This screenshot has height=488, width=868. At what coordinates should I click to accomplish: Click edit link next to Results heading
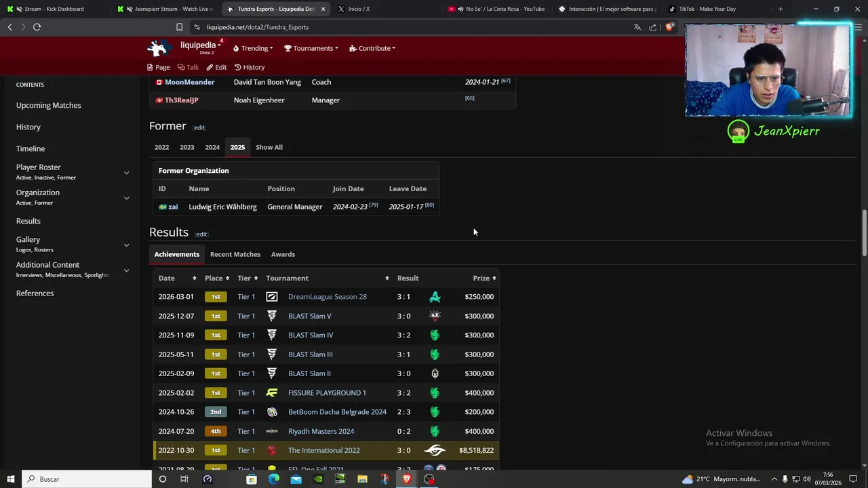click(201, 235)
